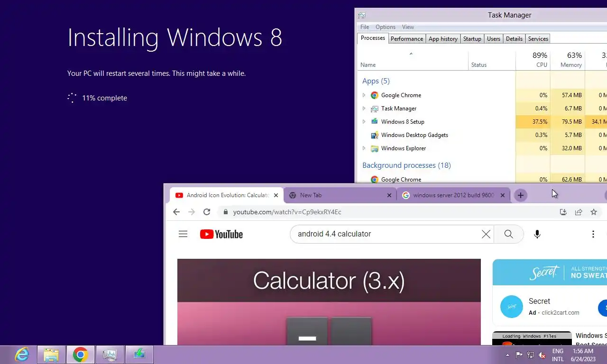
Task: Open YouTube settings three-dot menu
Action: pos(593,234)
